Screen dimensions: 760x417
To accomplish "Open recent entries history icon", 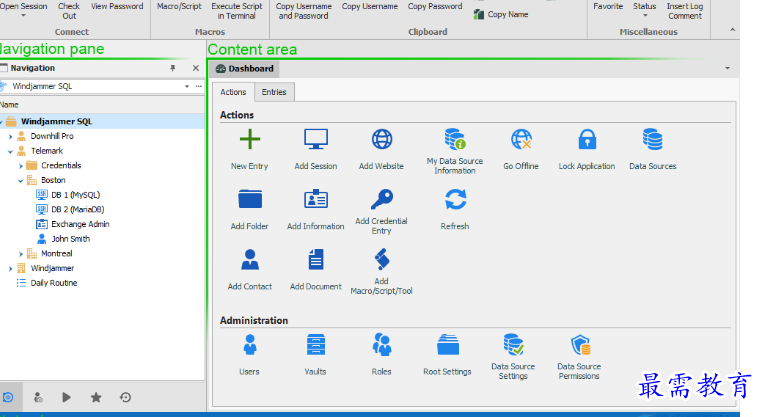I will [126, 398].
